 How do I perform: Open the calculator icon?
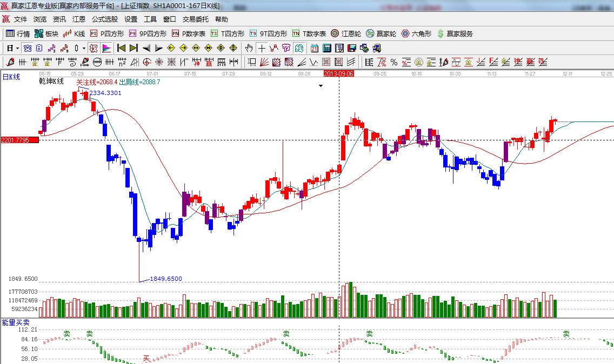(326, 48)
